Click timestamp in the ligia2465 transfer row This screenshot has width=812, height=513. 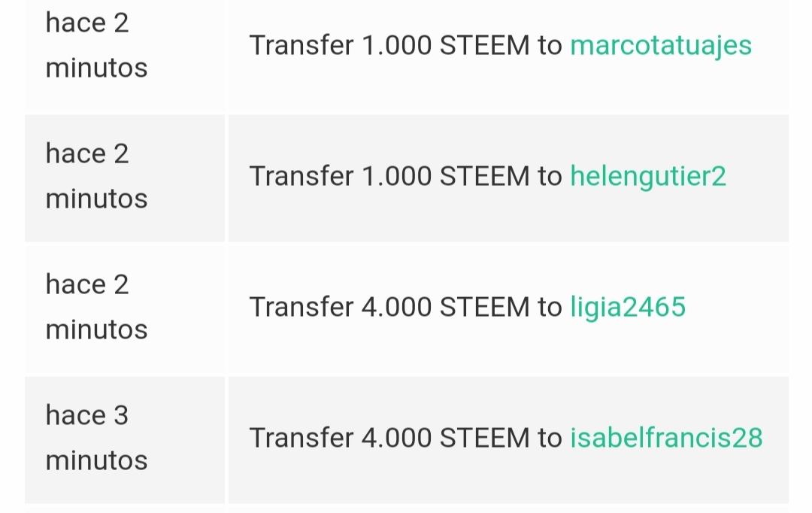(96, 308)
